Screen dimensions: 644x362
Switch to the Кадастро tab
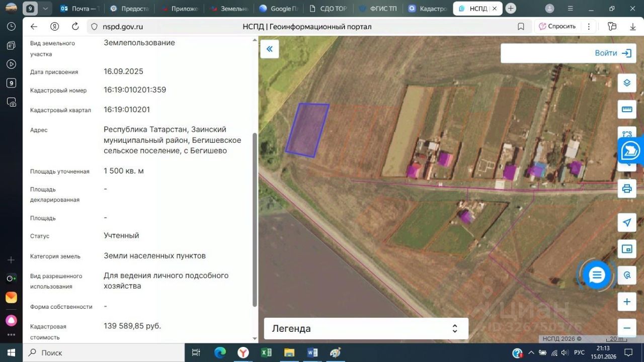click(428, 9)
